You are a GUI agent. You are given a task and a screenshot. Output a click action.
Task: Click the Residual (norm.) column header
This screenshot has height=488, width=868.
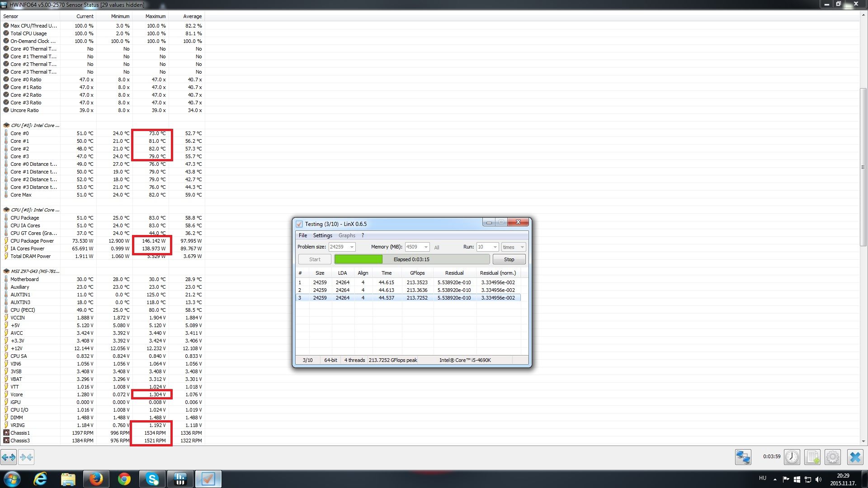pyautogui.click(x=498, y=273)
